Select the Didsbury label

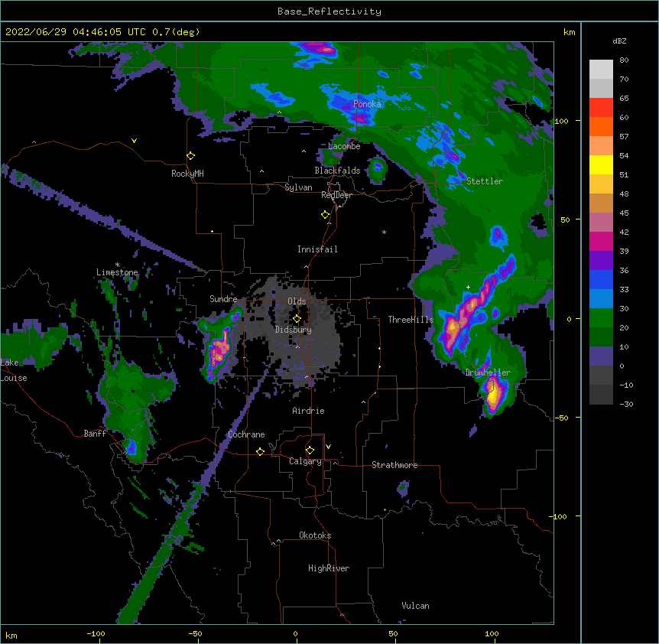(294, 330)
